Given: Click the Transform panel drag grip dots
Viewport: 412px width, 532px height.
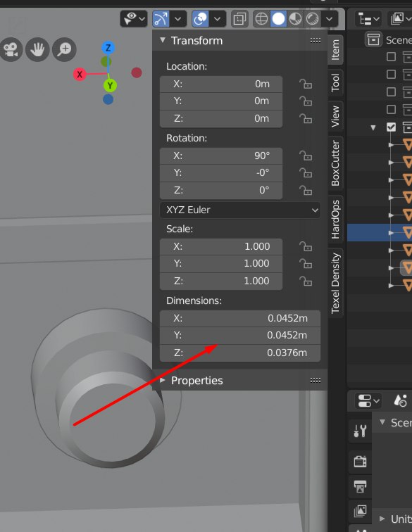Looking at the screenshot, I should pyautogui.click(x=316, y=40).
